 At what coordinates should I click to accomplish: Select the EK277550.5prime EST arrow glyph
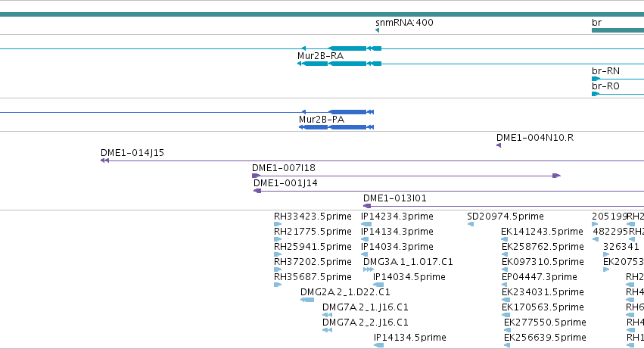[x=507, y=330]
